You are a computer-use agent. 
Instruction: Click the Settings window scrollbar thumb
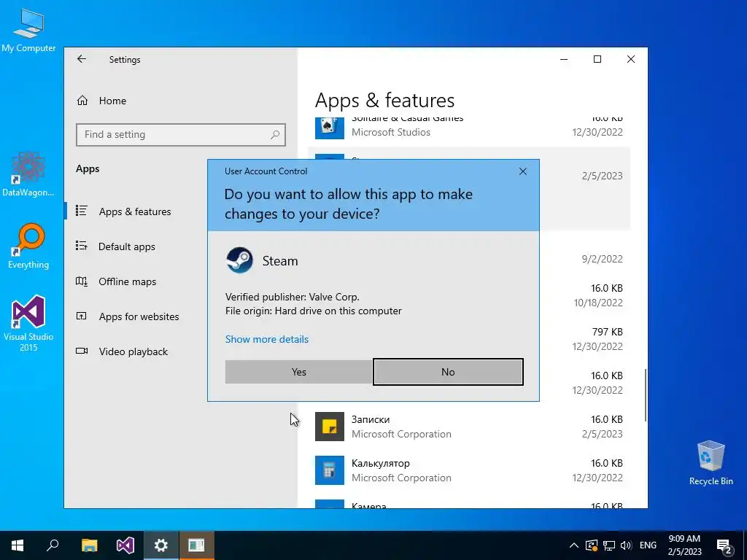coord(646,394)
